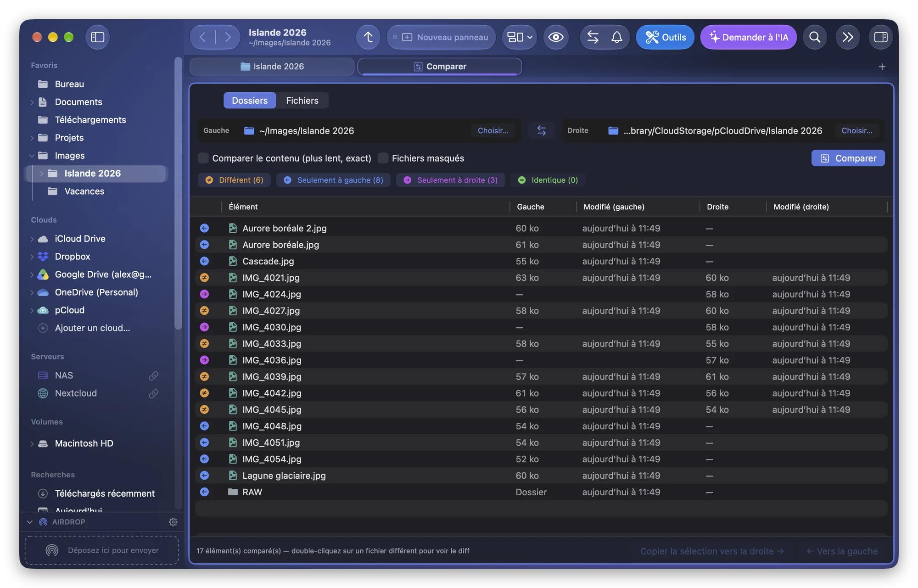Click the link icon next to NAS
Screen dimensions: 918x588
tap(154, 376)
